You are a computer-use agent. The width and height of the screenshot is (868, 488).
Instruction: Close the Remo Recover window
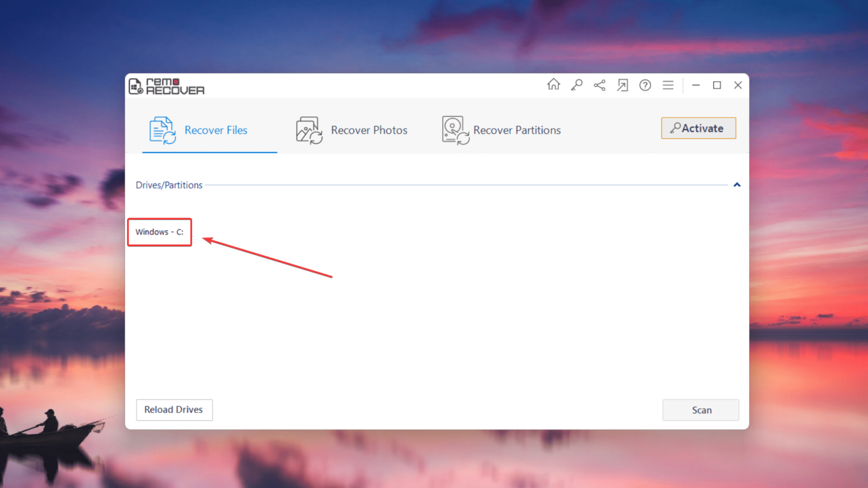pos(738,85)
